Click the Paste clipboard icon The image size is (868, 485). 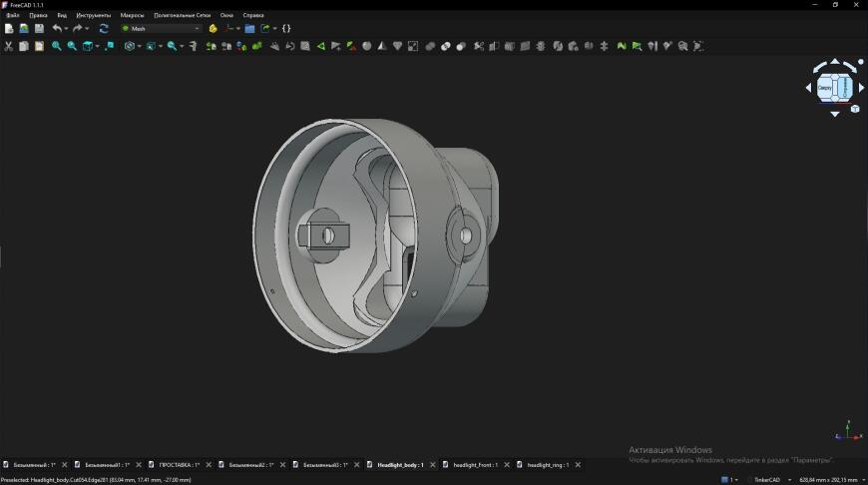(39, 46)
